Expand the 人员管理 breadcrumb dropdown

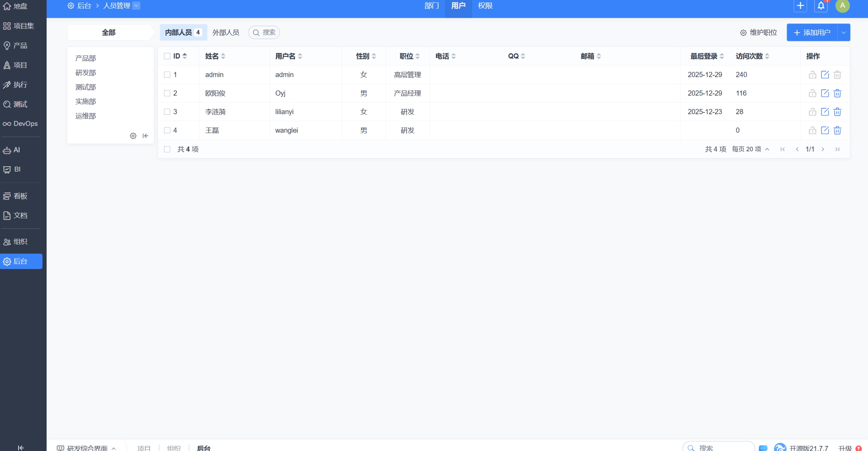pos(136,6)
